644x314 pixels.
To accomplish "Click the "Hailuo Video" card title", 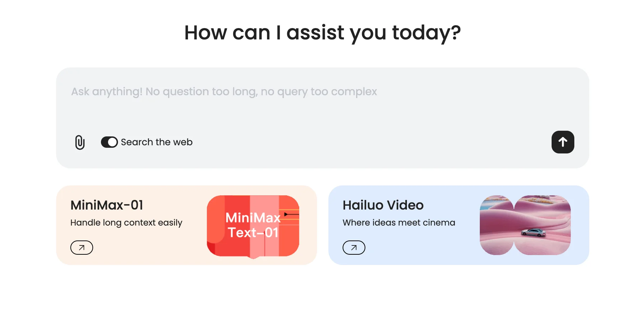I will tap(383, 205).
